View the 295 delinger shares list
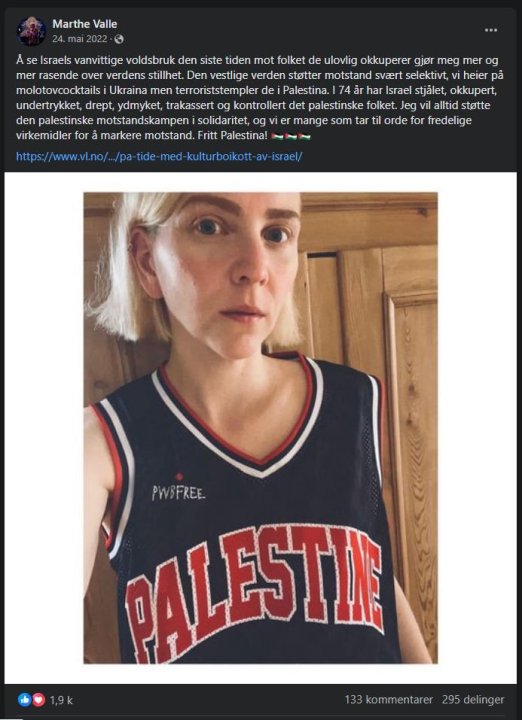 pos(473,700)
